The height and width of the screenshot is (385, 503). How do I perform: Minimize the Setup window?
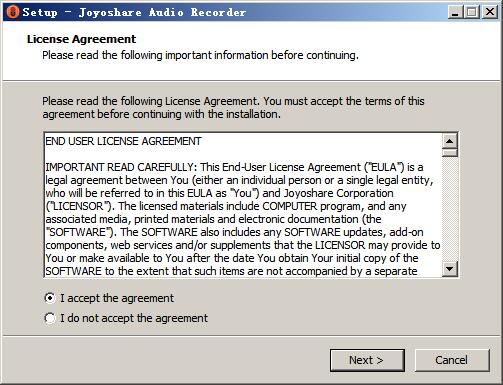coord(455,12)
